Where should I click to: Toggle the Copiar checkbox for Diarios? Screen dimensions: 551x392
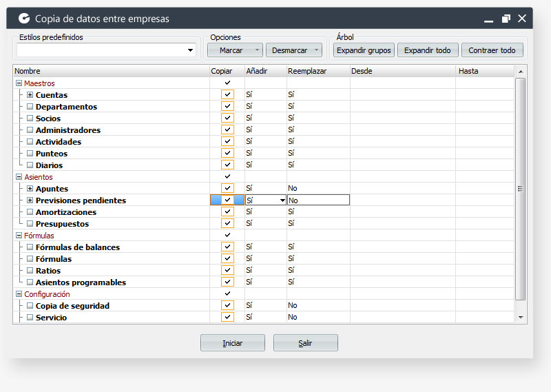(x=228, y=165)
